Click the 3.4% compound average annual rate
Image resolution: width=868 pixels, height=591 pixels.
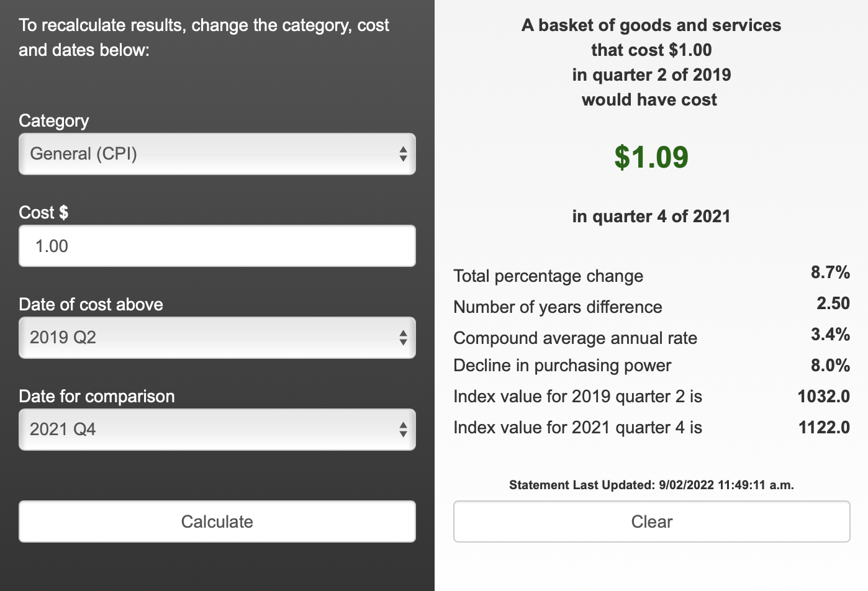click(x=830, y=335)
